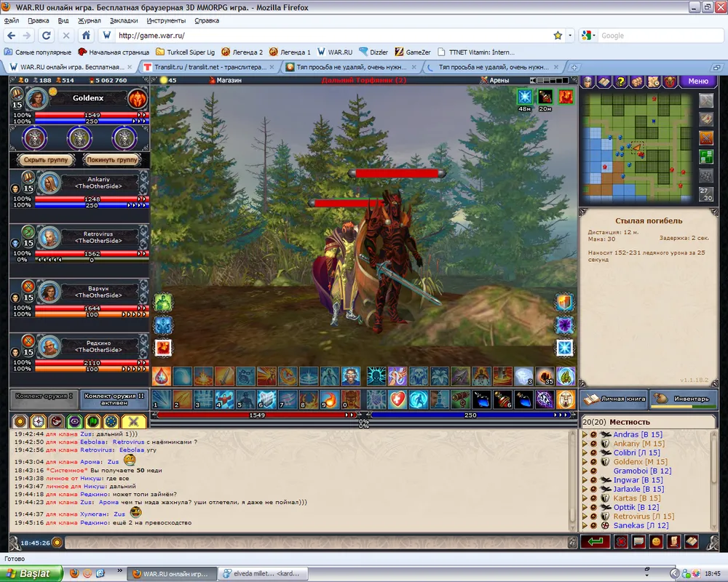Image resolution: width=728 pixels, height=582 pixels.
Task: Click the blue mana bar showing 250
Action: (470, 415)
